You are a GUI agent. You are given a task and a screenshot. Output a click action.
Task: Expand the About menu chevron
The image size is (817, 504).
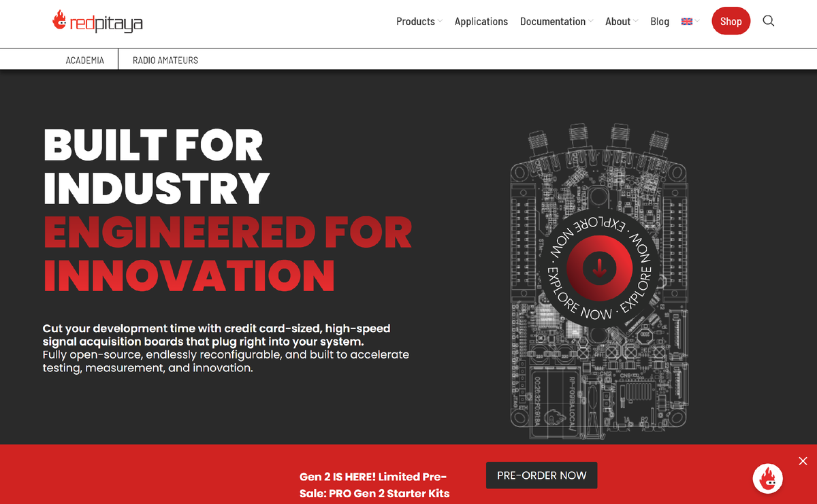(x=635, y=22)
